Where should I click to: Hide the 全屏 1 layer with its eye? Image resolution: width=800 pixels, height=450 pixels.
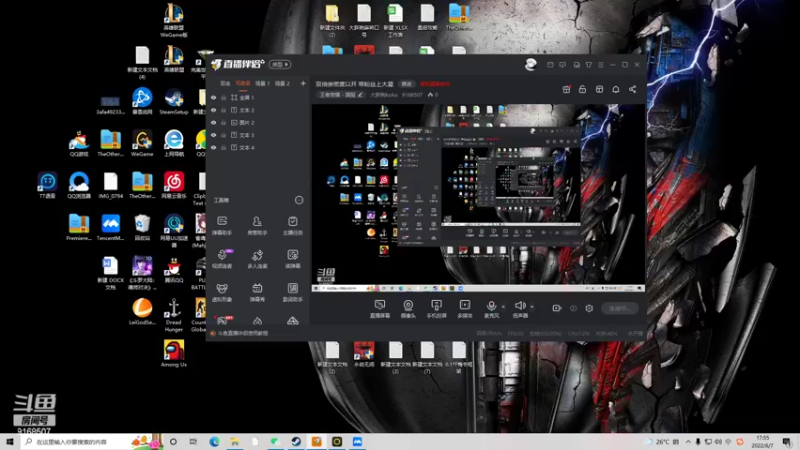point(213,97)
